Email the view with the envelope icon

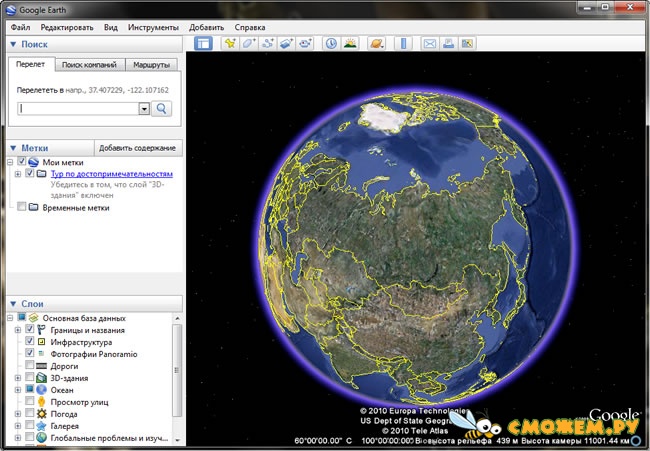(x=430, y=43)
